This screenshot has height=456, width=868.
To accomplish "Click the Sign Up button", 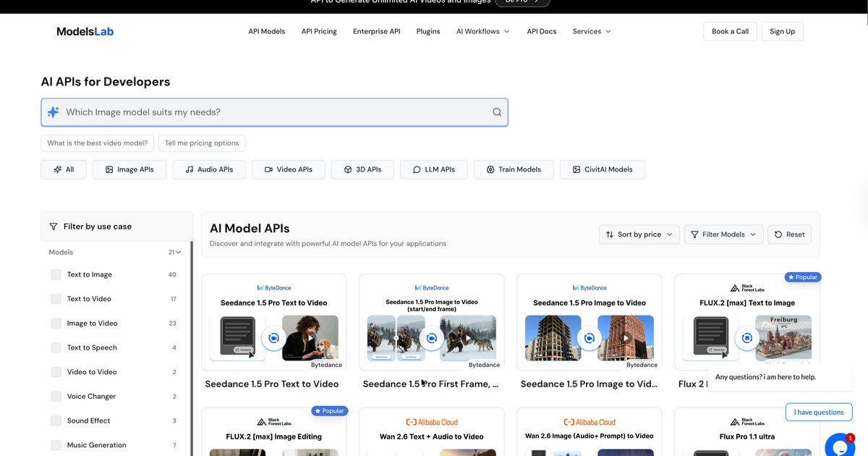I will [782, 31].
